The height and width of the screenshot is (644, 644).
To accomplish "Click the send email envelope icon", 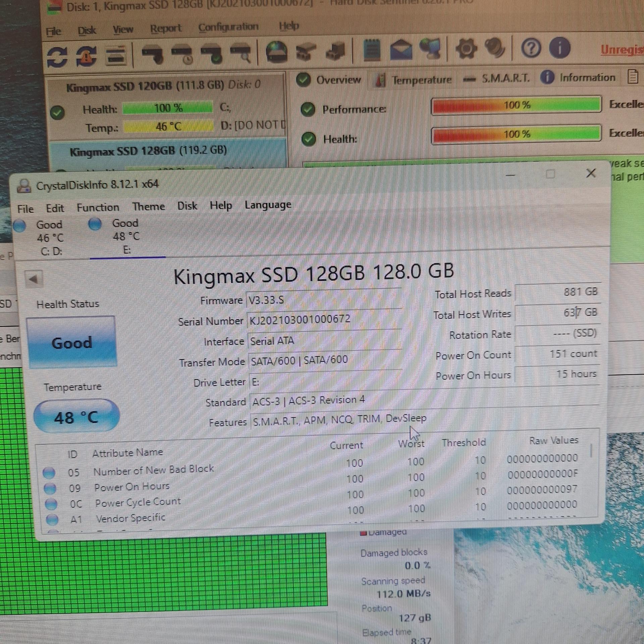I will pos(401,51).
